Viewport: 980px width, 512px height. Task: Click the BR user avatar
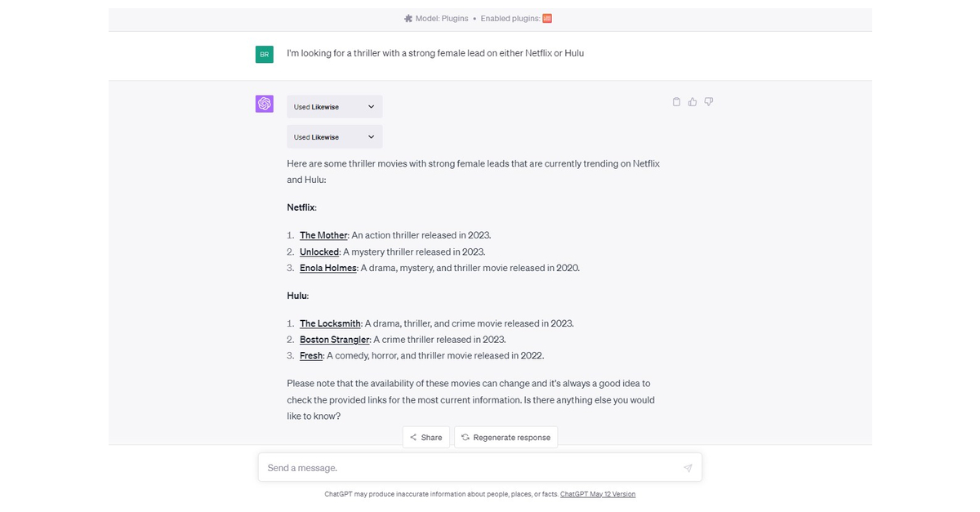[x=264, y=54]
